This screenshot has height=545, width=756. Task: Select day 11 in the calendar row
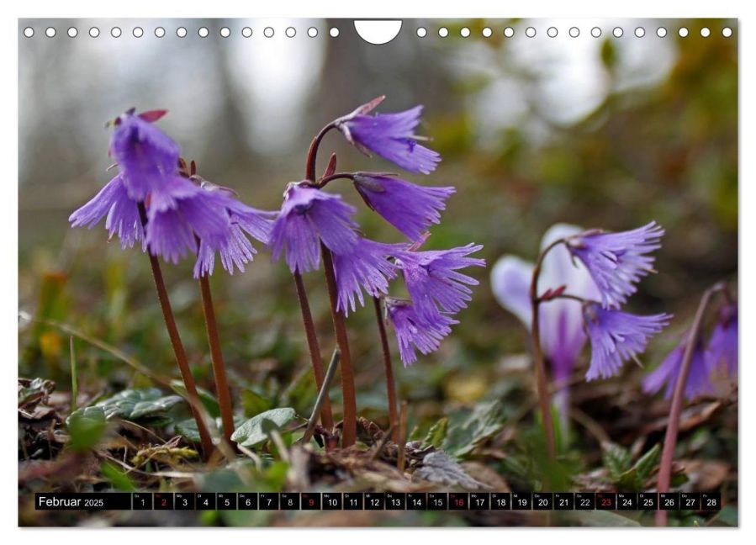pyautogui.click(x=352, y=502)
